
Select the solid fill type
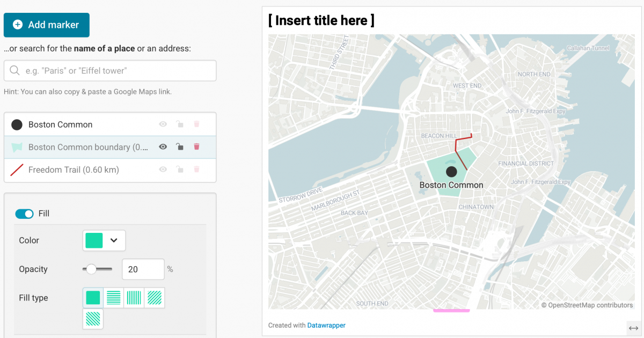click(93, 298)
